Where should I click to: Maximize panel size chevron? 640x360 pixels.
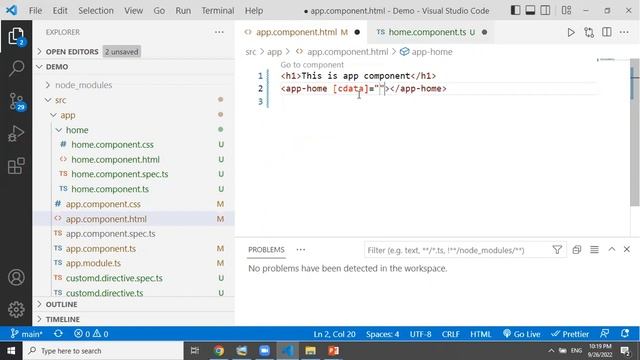pyautogui.click(x=611, y=249)
